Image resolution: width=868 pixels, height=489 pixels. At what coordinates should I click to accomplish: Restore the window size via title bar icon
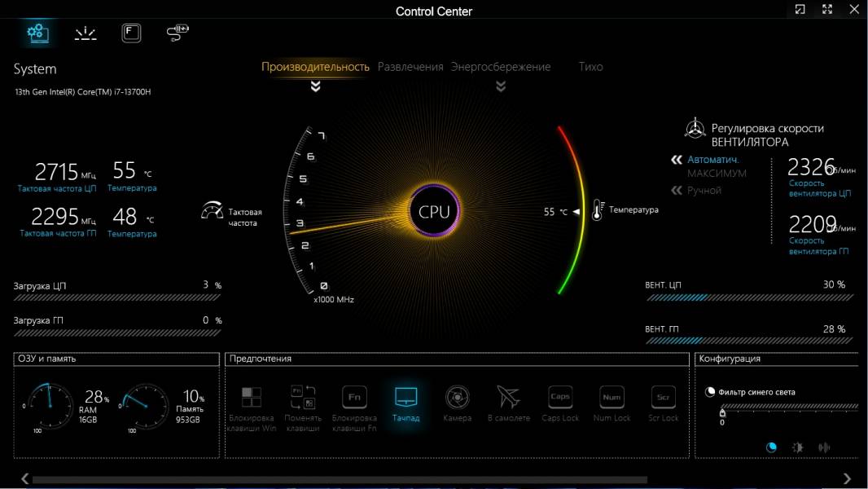pos(800,10)
